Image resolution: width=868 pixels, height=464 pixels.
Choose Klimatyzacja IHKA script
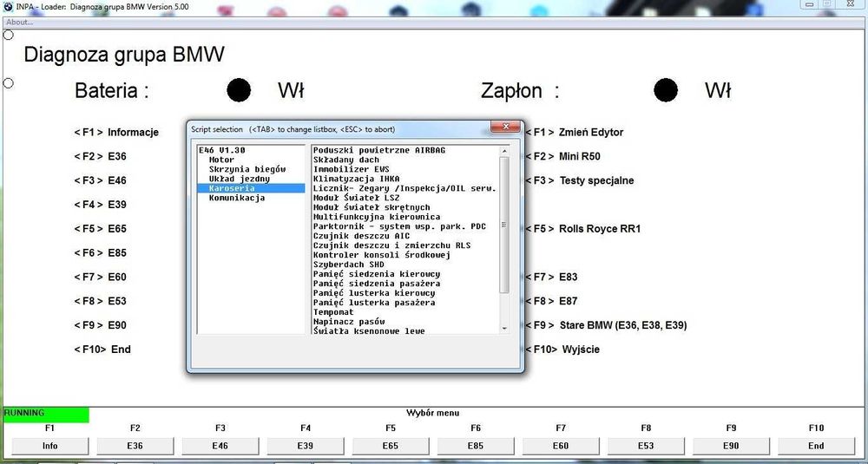coord(357,179)
